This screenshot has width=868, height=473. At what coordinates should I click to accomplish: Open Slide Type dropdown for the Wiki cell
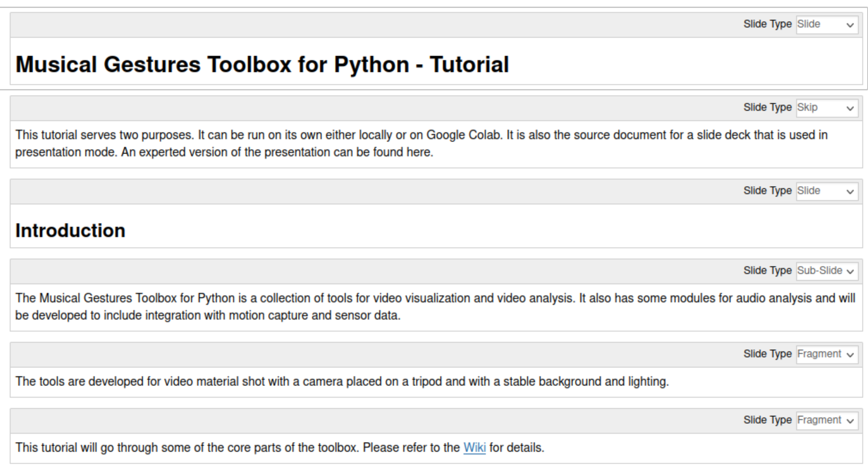point(827,420)
